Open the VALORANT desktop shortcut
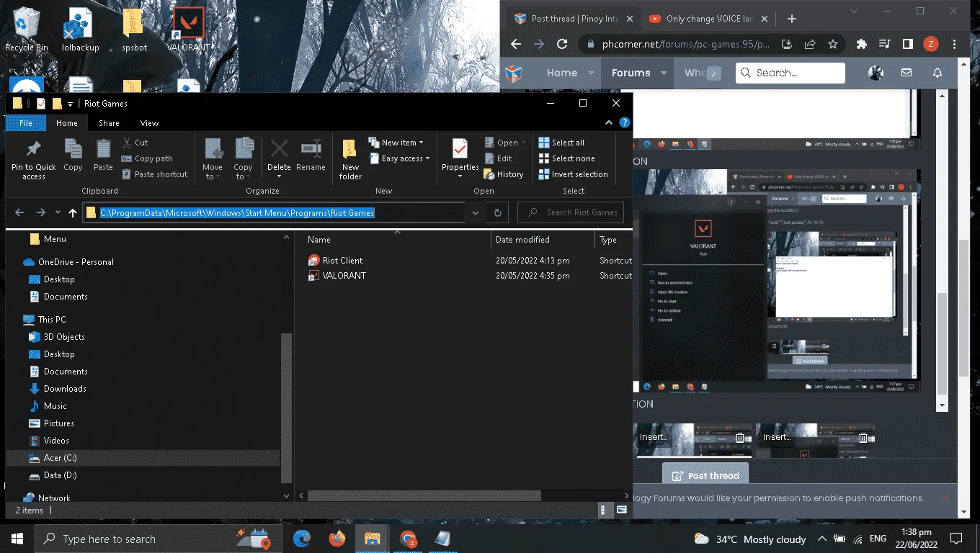The image size is (980, 553). click(x=189, y=30)
